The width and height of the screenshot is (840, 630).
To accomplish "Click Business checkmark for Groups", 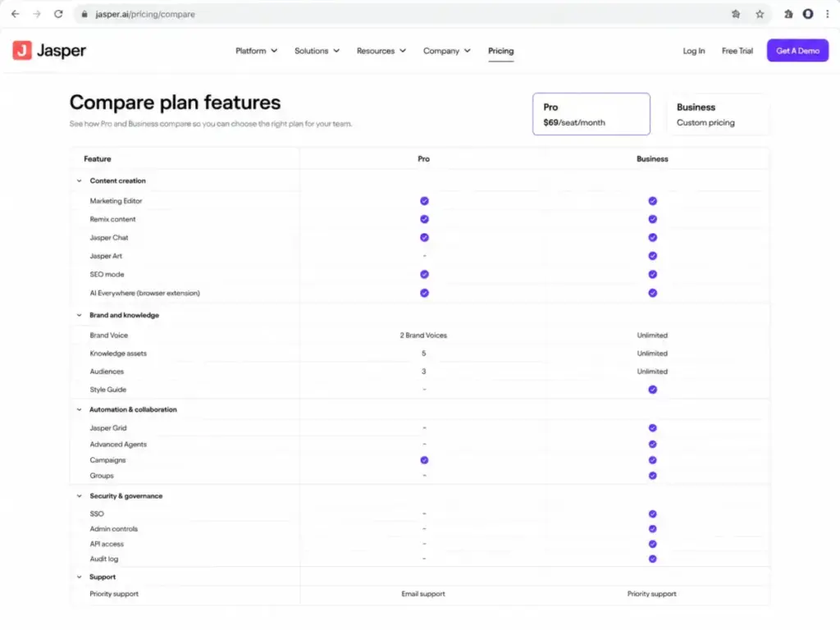I will (x=652, y=476).
